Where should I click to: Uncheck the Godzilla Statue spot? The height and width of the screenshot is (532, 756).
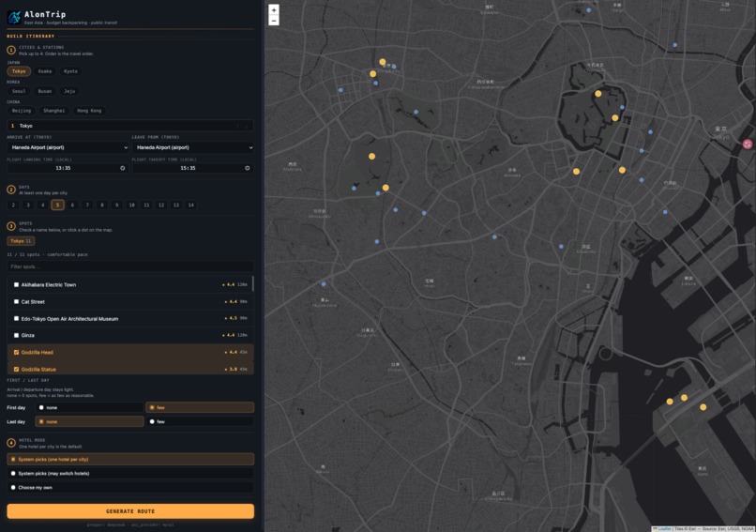pos(16,369)
